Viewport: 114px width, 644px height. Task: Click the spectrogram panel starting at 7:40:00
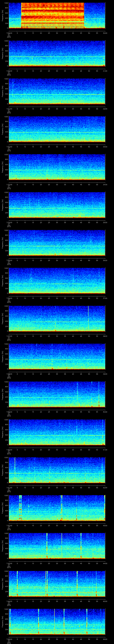point(57,432)
